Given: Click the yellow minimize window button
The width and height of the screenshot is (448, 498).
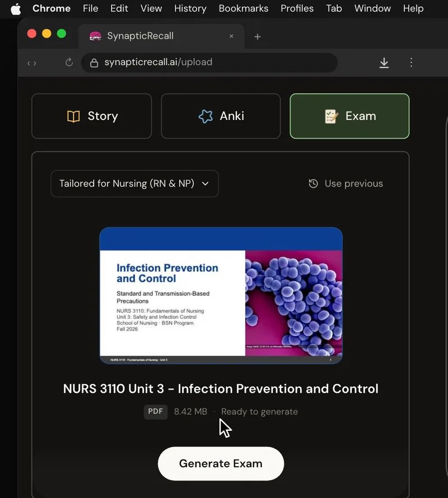Looking at the screenshot, I should [46, 34].
